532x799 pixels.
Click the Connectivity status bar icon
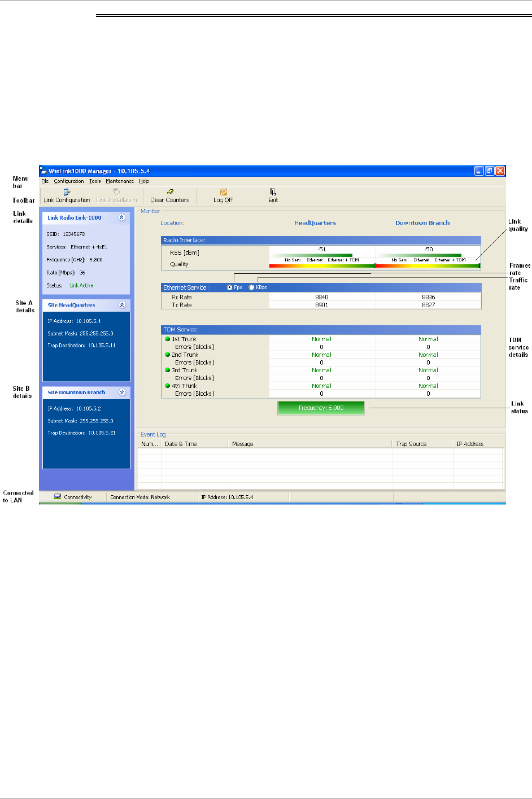click(x=57, y=497)
